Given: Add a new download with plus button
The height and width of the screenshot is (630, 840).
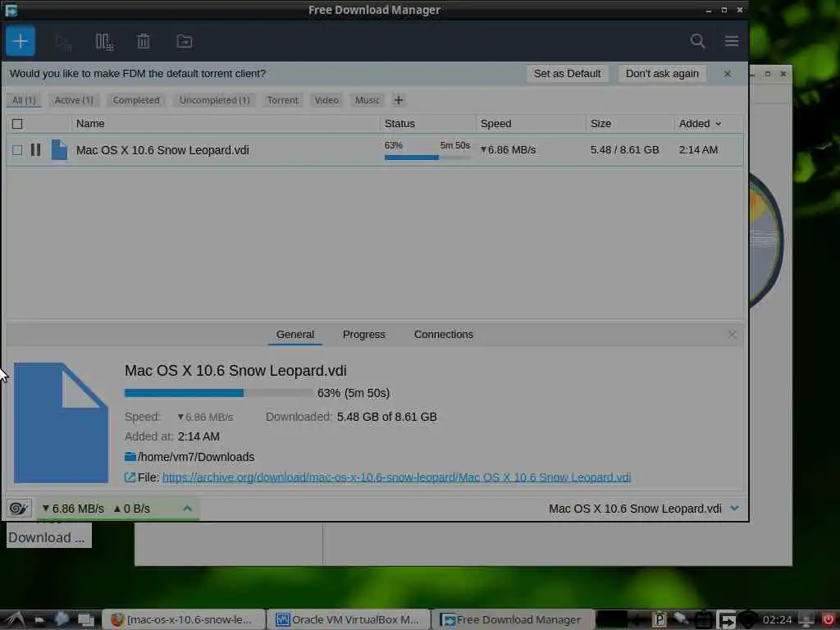Looking at the screenshot, I should (x=21, y=41).
